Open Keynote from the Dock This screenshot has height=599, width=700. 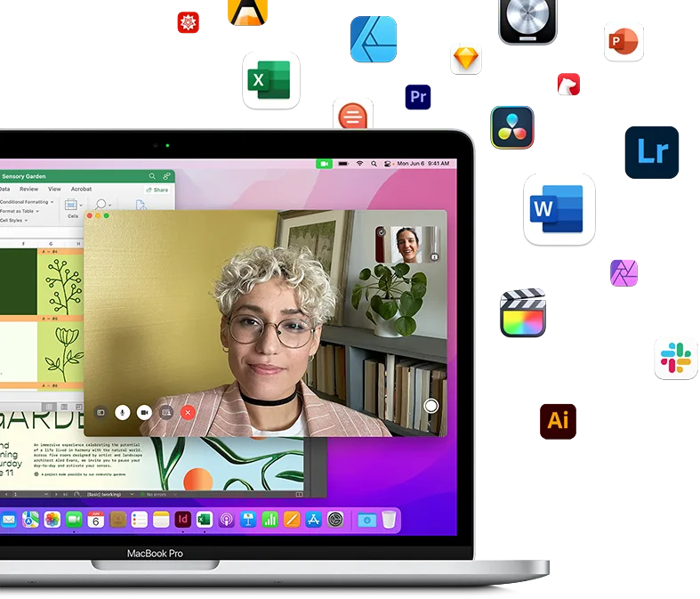(248, 520)
